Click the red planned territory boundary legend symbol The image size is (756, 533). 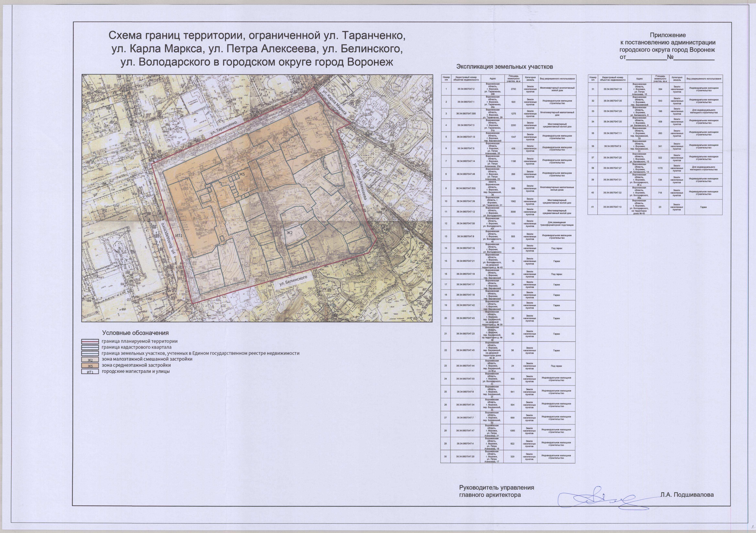click(90, 342)
